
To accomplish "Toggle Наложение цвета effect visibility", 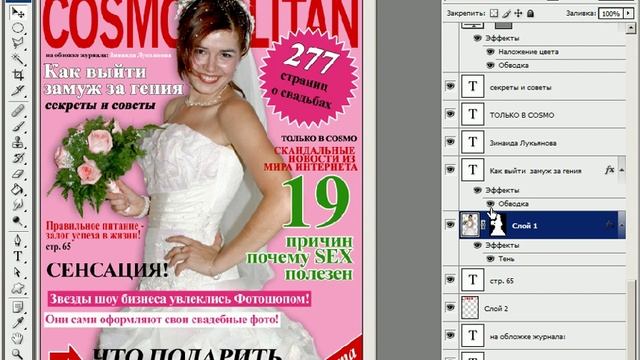I will [491, 52].
